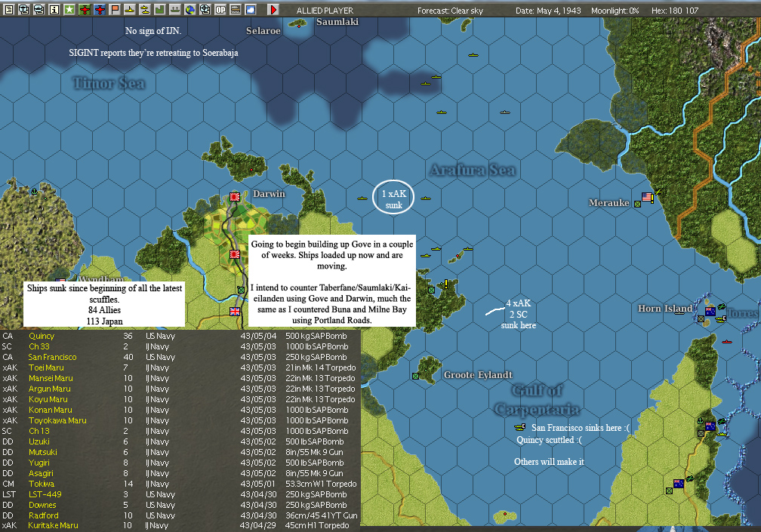The image size is (761, 532).
Task: Select the Mansei Maru sunk ship entry
Action: pyautogui.click(x=180, y=378)
